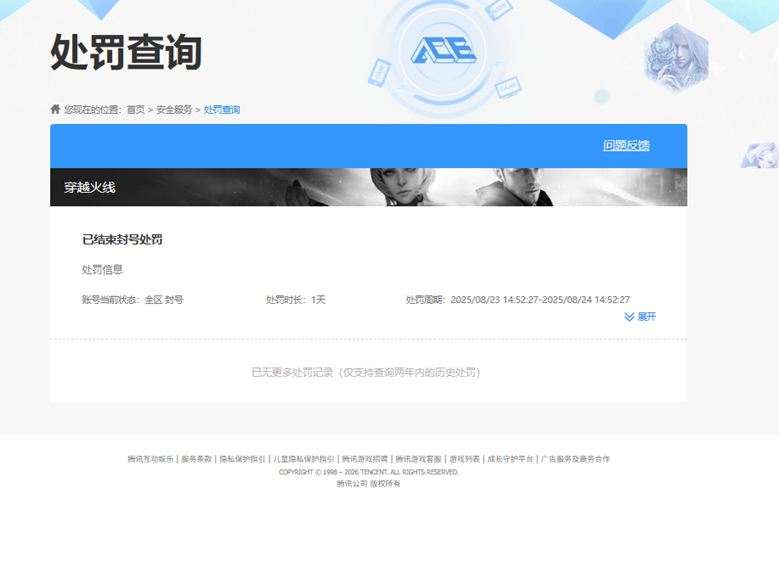779x572 pixels.
Task: Click the 处罚查询 breadcrumb link
Action: point(222,109)
